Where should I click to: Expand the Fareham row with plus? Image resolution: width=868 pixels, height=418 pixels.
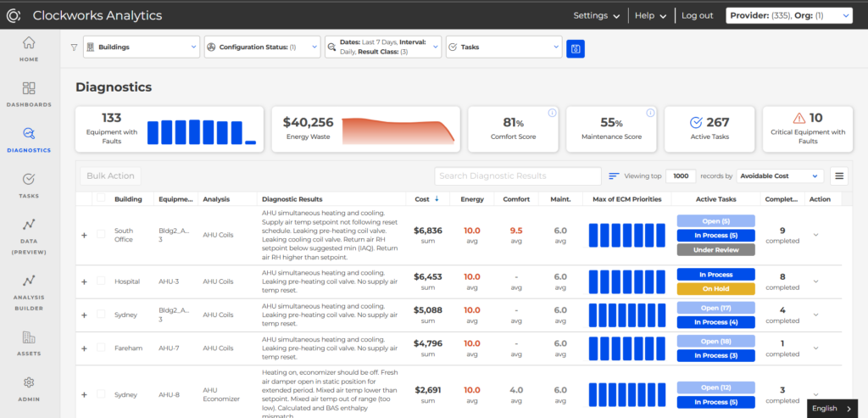coord(84,348)
